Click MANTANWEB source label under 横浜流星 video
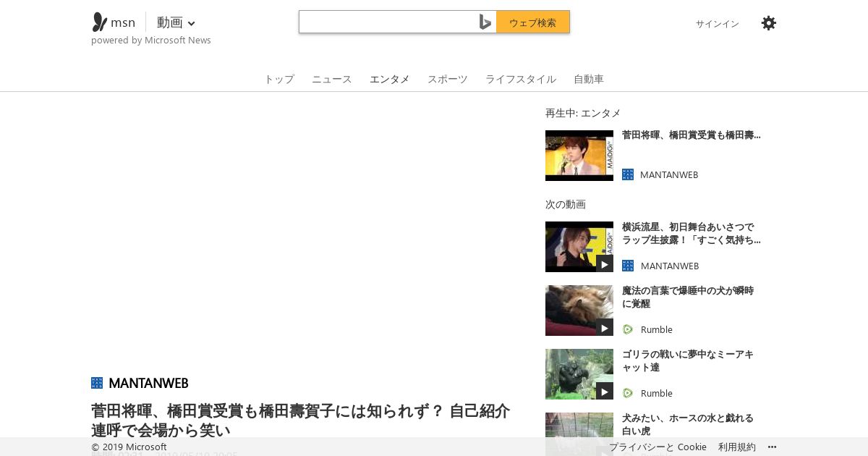 (x=670, y=266)
